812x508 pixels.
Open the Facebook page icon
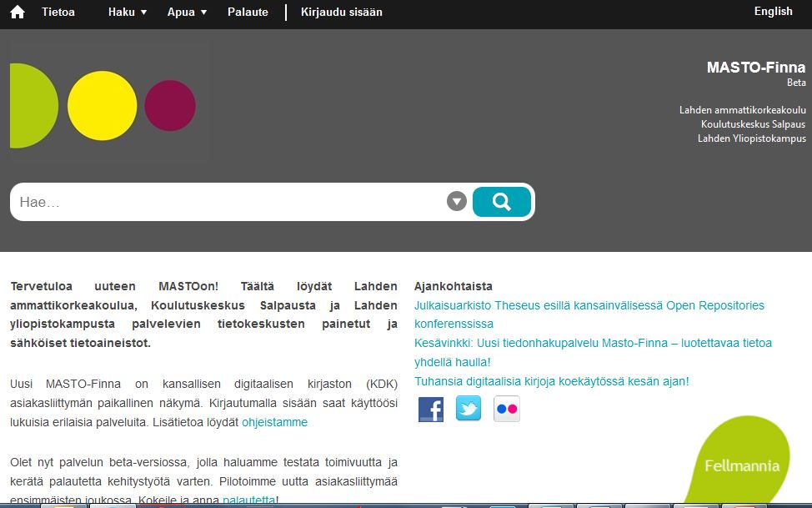431,410
